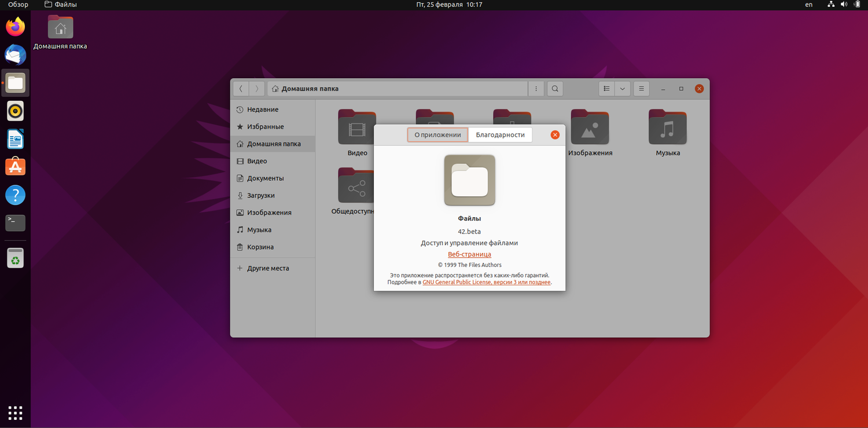
Task: Go forward in Files window
Action: [x=257, y=89]
